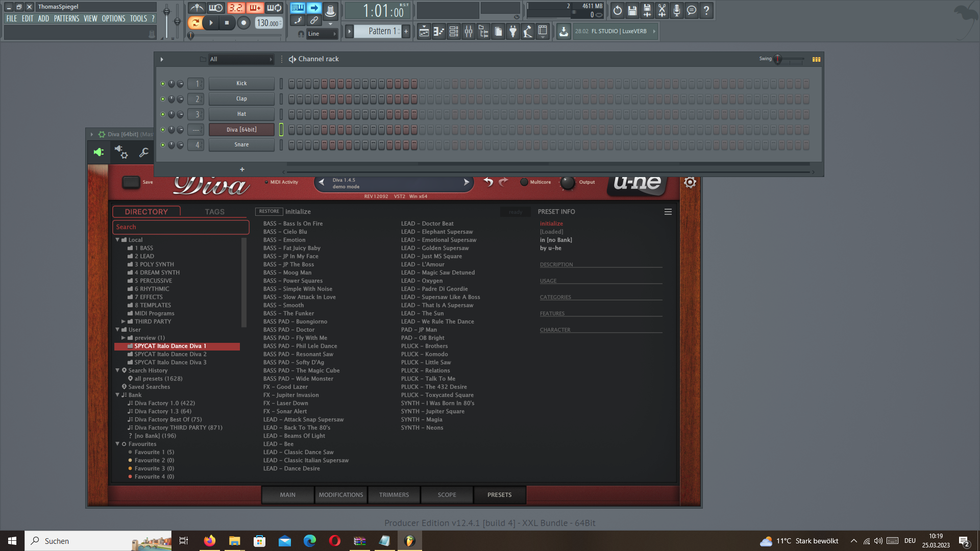Enable typing keyboard to piano icon
This screenshot has width=980, height=551.
point(298,8)
